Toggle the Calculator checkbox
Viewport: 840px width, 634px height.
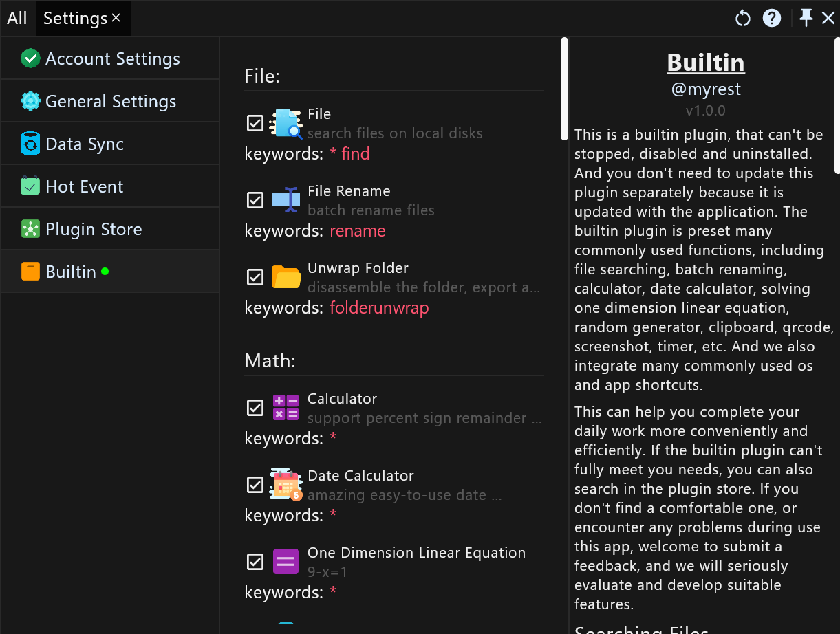point(255,408)
